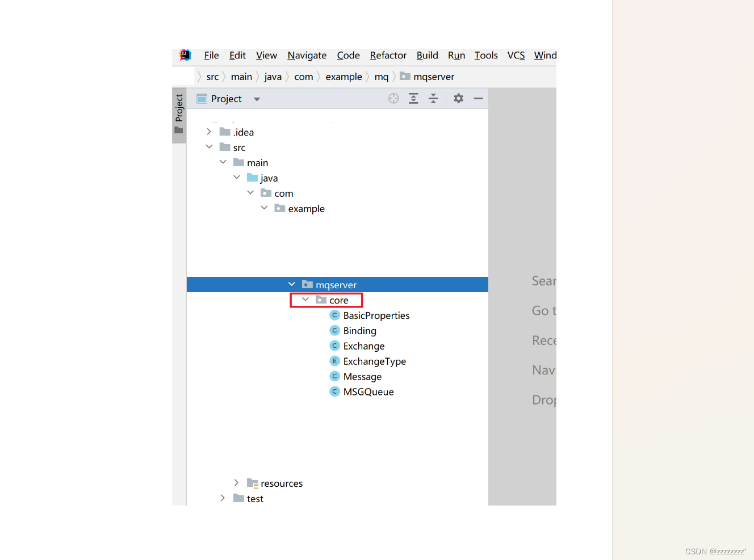Expand the resources folder node
Viewport: 754px width, 560px height.
[x=236, y=483]
